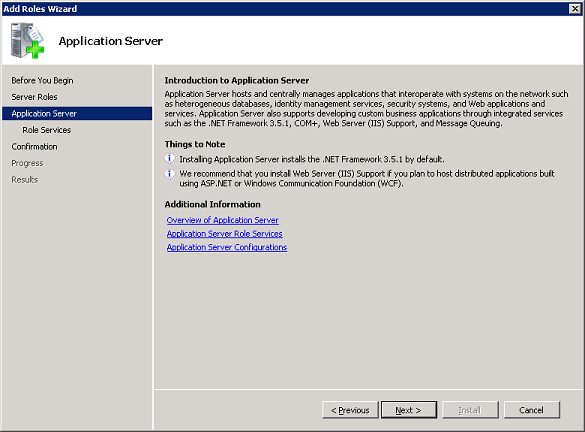This screenshot has width=585, height=432.
Task: Open Overview of Application Server link
Action: tap(222, 220)
